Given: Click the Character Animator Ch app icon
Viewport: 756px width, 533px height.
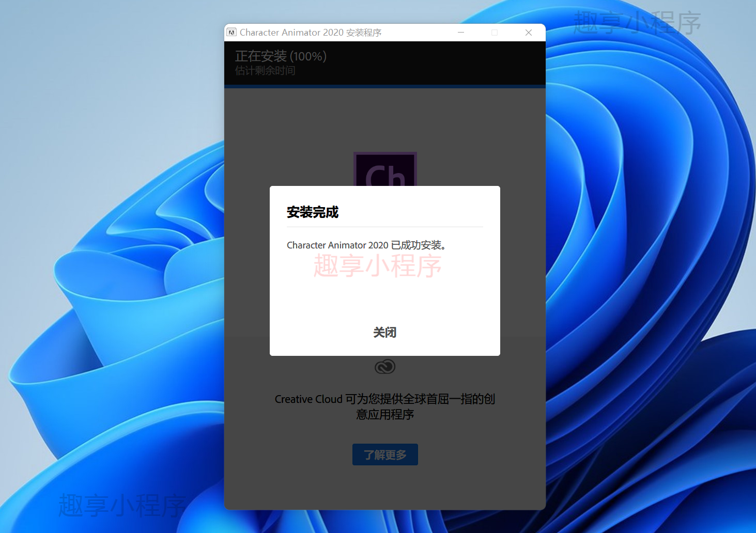Looking at the screenshot, I should 385,169.
